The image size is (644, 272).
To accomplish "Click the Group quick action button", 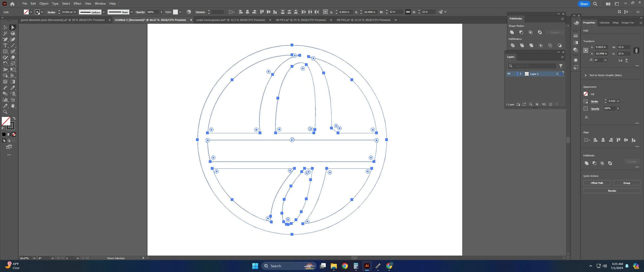I will pyautogui.click(x=626, y=183).
